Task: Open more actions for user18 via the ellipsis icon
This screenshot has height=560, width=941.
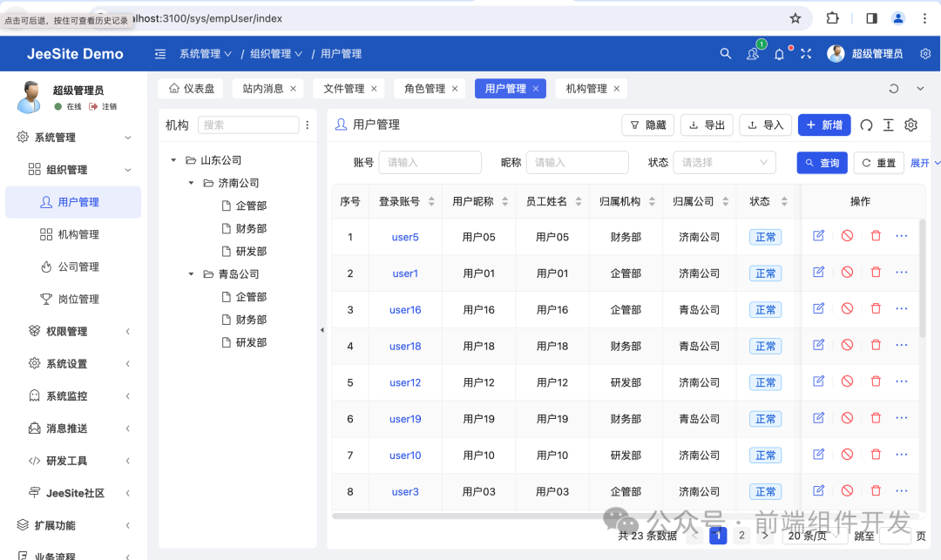Action: (902, 345)
